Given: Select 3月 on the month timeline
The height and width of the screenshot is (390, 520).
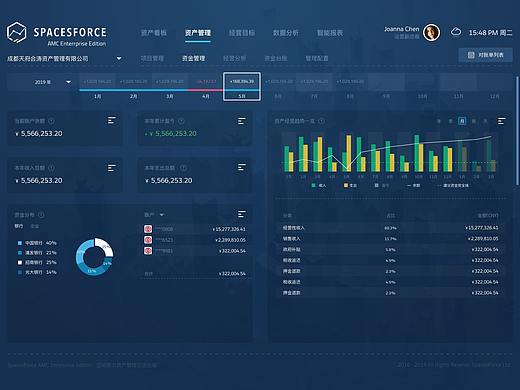Looking at the screenshot, I should [170, 96].
